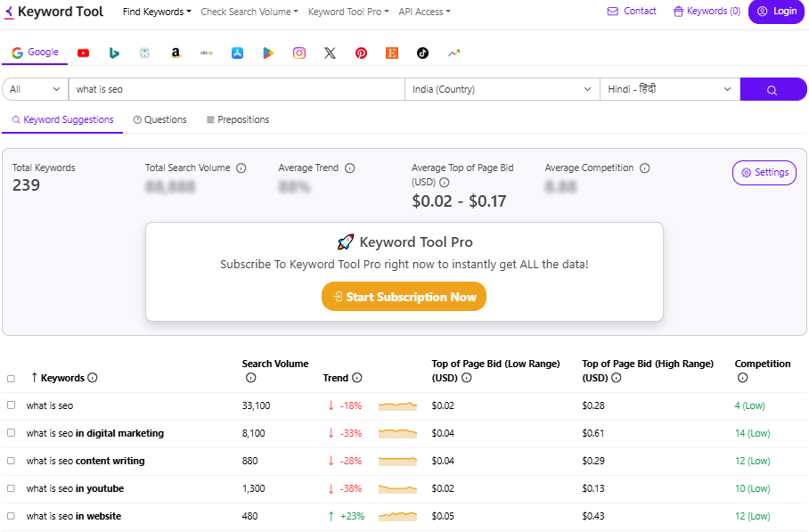Open the 'All' search category dropdown
The image size is (809, 532).
34,89
